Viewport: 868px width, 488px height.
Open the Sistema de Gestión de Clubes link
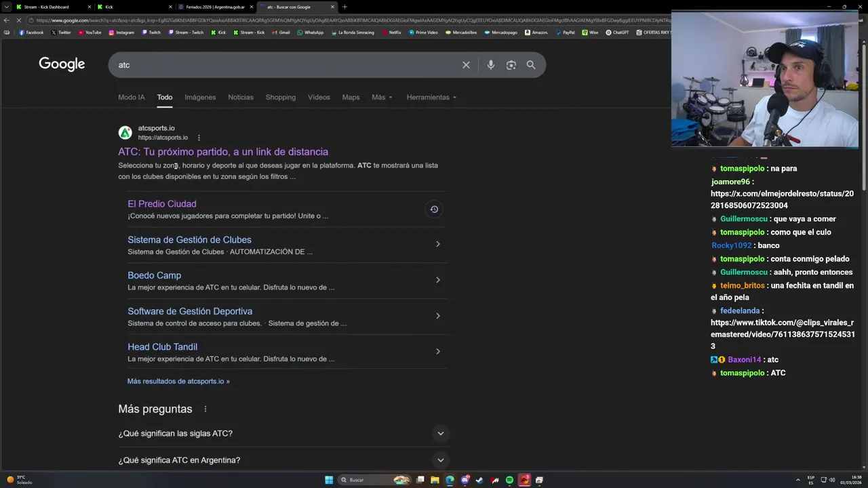189,240
